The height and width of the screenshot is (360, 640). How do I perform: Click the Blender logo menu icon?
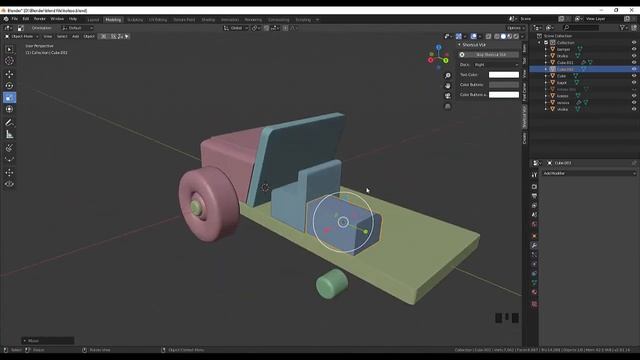6,19
